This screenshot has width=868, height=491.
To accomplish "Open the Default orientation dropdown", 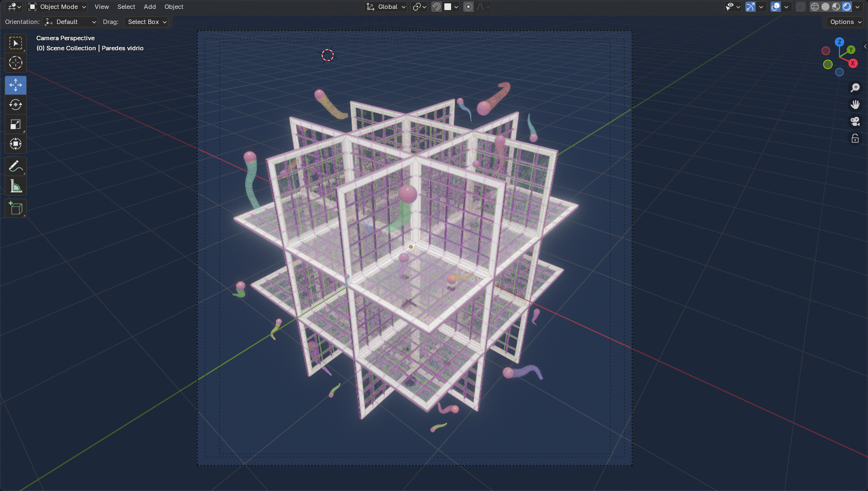I will point(70,22).
